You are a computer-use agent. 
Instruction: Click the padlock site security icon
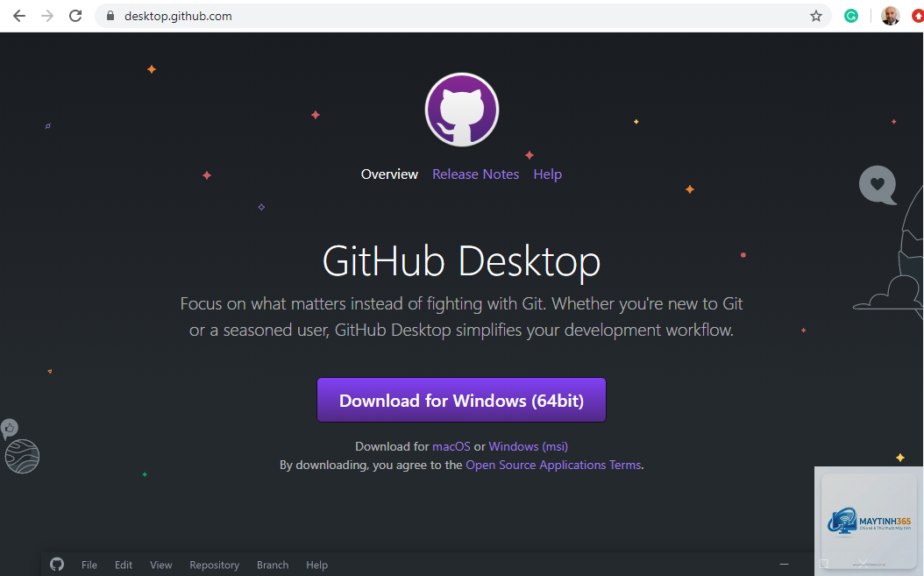click(110, 16)
